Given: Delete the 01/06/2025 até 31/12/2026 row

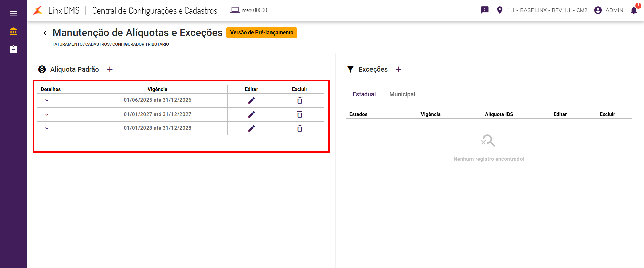Looking at the screenshot, I should (300, 100).
